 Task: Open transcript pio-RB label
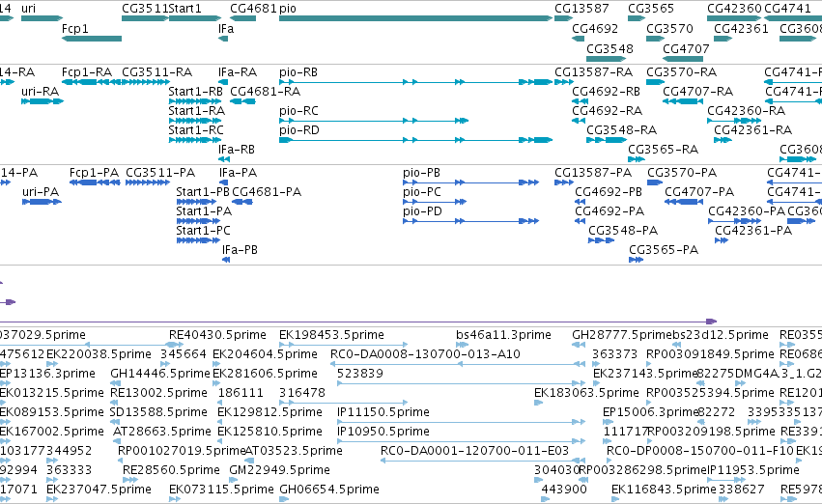click(298, 72)
